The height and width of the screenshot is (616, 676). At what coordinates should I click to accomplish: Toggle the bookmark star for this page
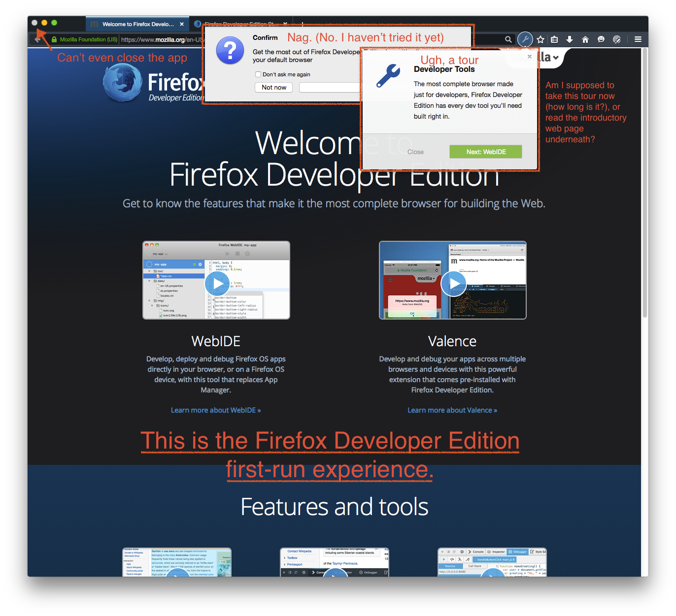point(541,39)
